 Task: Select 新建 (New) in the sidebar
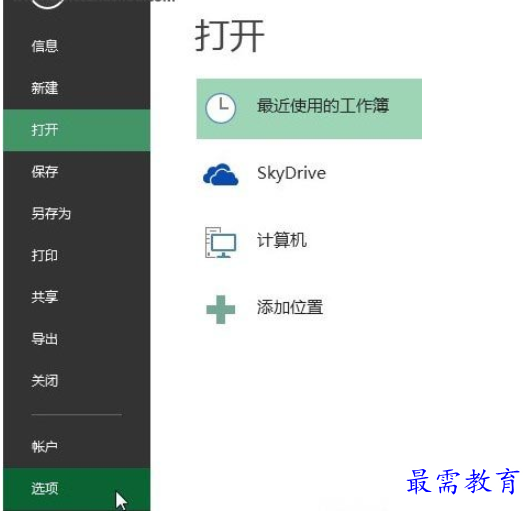tap(76, 88)
